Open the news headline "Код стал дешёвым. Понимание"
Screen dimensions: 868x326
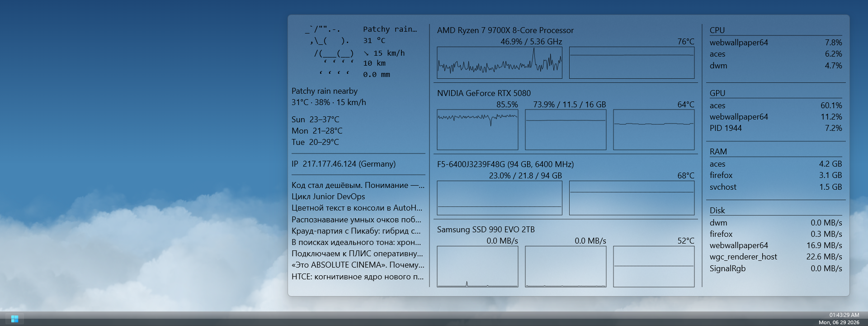(x=358, y=185)
